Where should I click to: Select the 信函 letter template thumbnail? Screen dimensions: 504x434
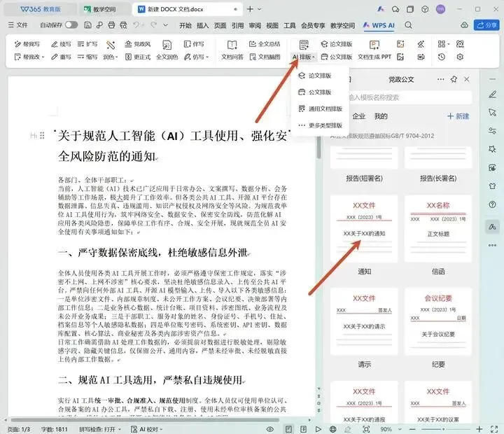pyautogui.click(x=438, y=229)
